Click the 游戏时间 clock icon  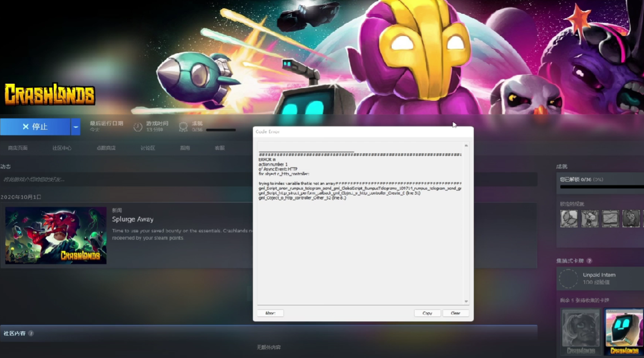(x=138, y=127)
